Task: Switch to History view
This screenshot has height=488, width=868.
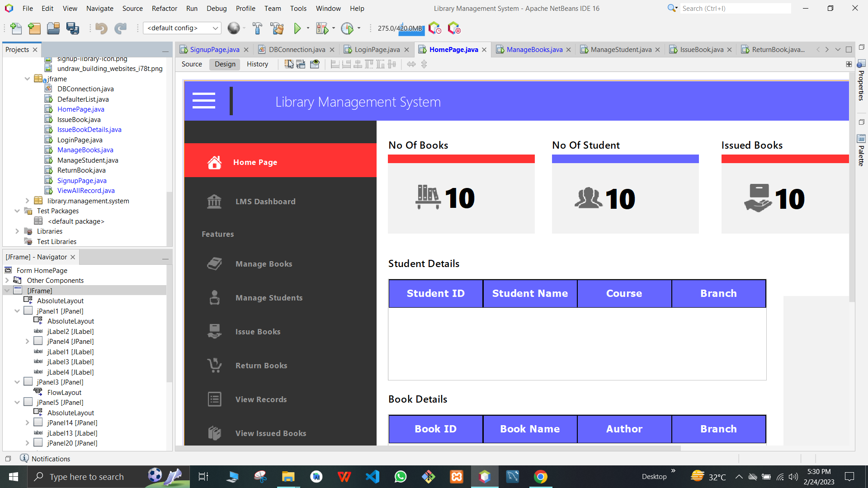Action: pos(257,64)
